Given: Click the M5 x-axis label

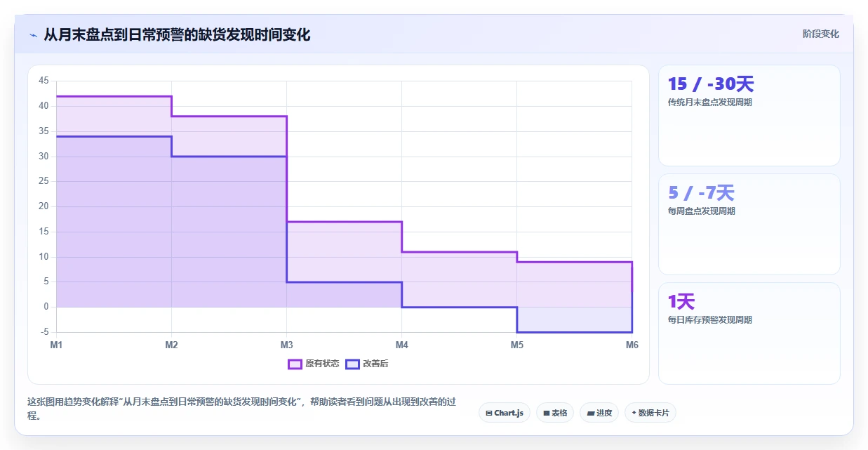Looking at the screenshot, I should coord(516,345).
